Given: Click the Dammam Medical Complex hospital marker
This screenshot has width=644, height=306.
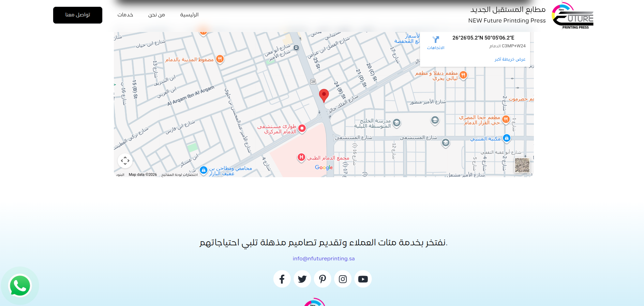Looking at the screenshot, I should 301,157.
